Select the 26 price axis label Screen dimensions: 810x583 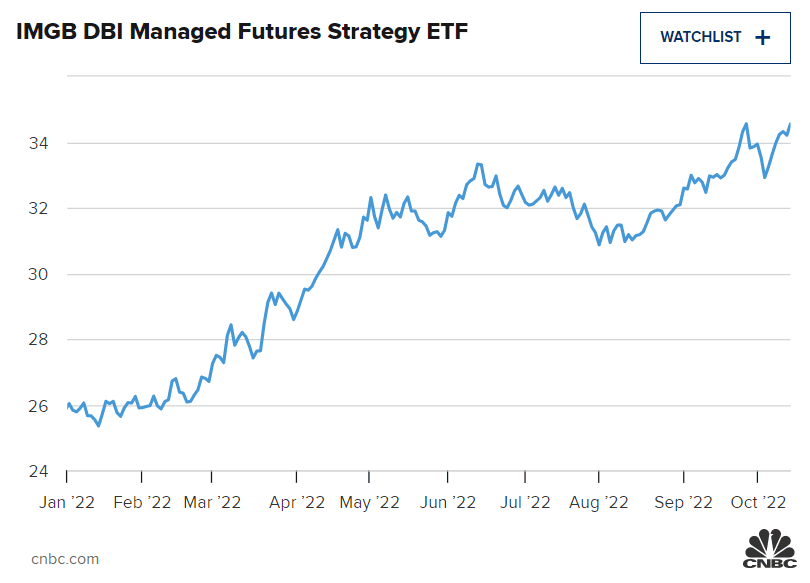pyautogui.click(x=39, y=406)
